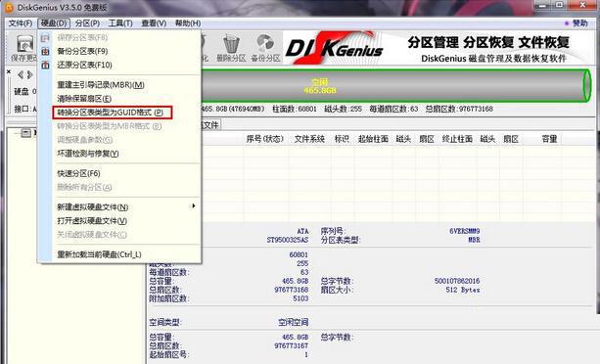
Task: Click the 500107862016 total bytes value
Action: pos(457,281)
